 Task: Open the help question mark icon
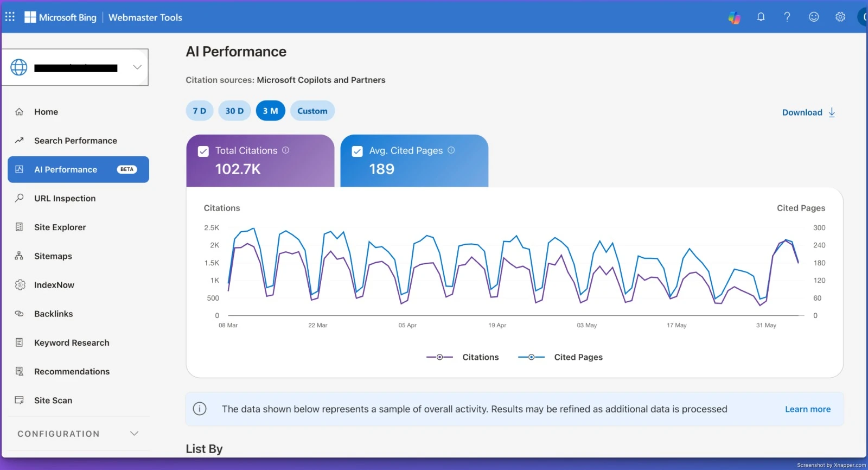pyautogui.click(x=787, y=17)
